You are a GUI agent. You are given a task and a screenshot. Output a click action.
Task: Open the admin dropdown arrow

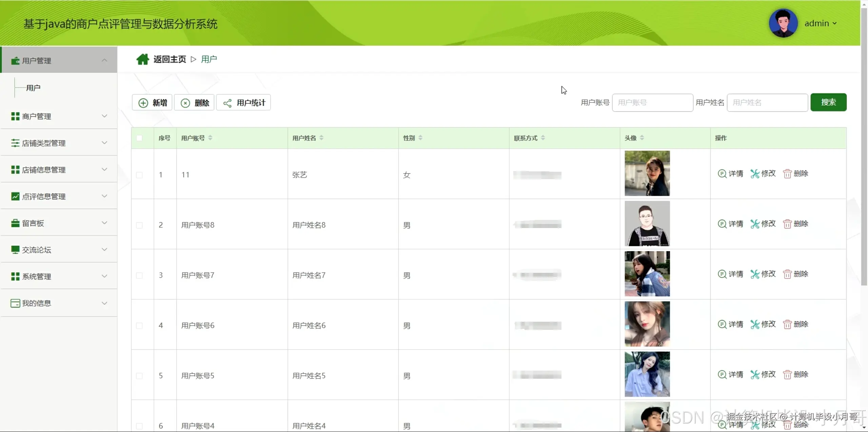834,23
